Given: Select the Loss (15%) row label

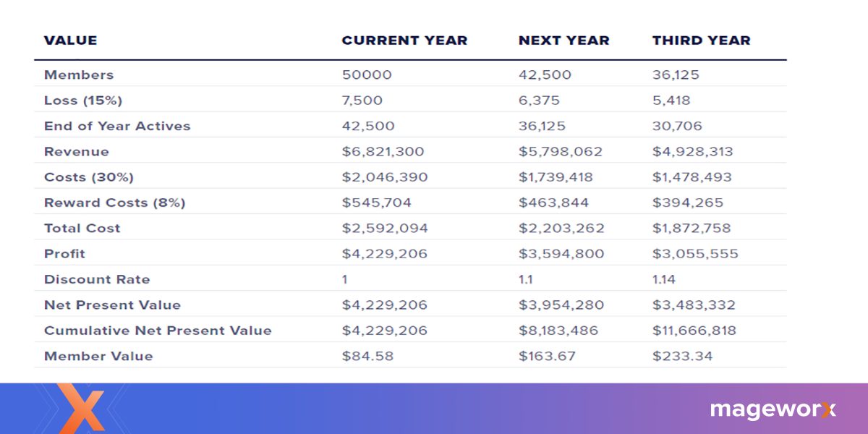Looking at the screenshot, I should point(83,101).
